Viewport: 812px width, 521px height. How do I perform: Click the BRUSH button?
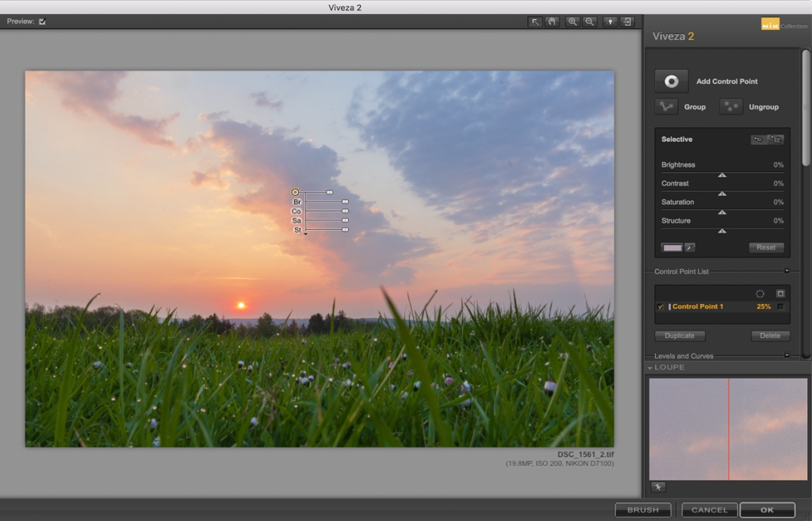(x=642, y=510)
